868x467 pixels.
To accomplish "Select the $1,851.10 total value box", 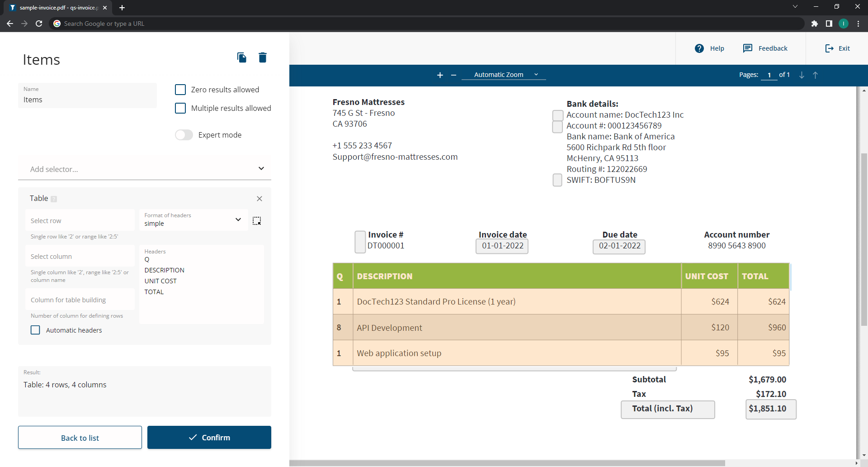I will pos(771,410).
